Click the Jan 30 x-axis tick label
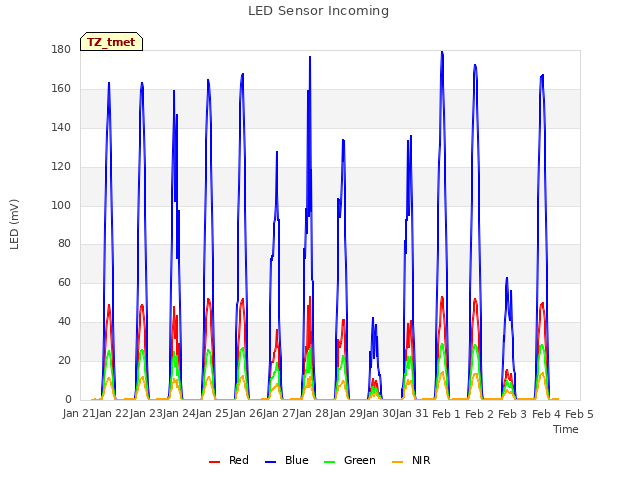Viewport: 640px width, 480px height. tap(379, 414)
